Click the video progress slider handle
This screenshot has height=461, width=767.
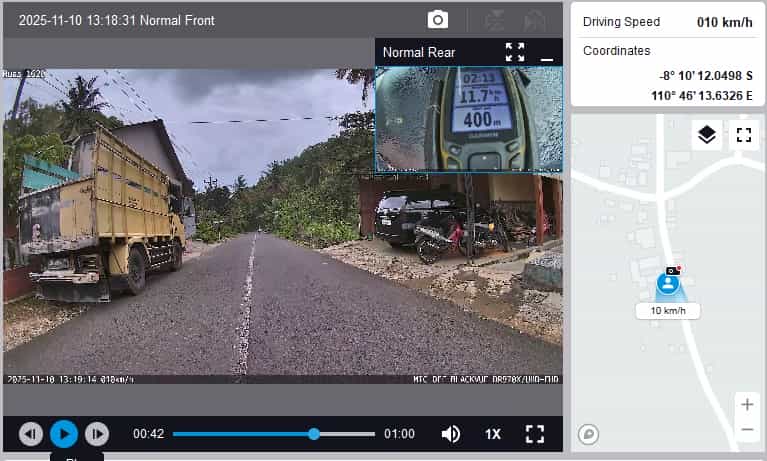pyautogui.click(x=314, y=434)
